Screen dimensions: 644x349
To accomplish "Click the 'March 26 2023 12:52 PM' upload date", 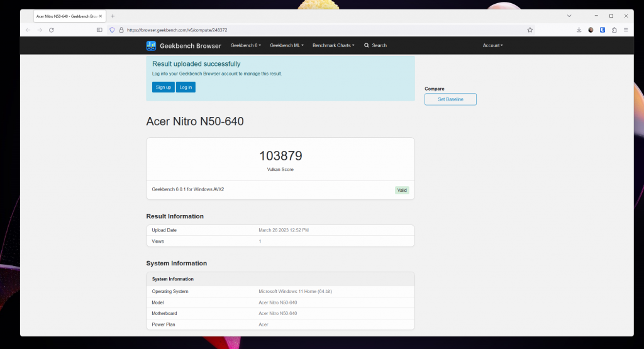I will click(x=284, y=230).
